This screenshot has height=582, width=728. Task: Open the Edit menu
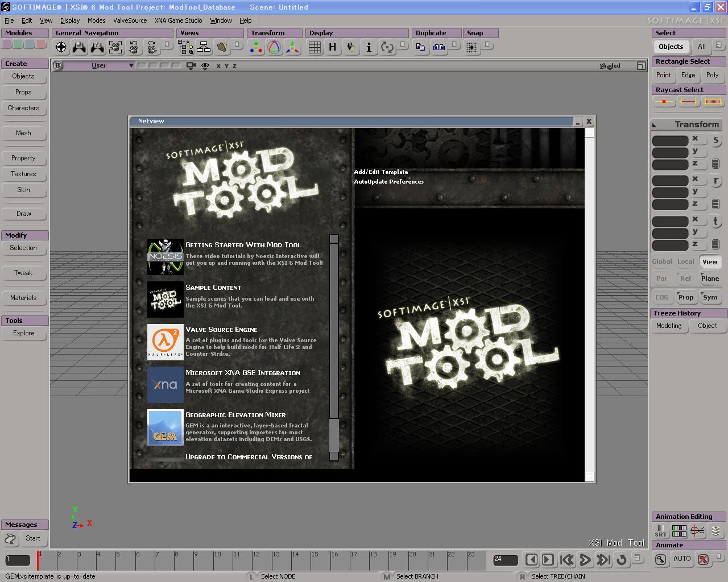pos(27,20)
